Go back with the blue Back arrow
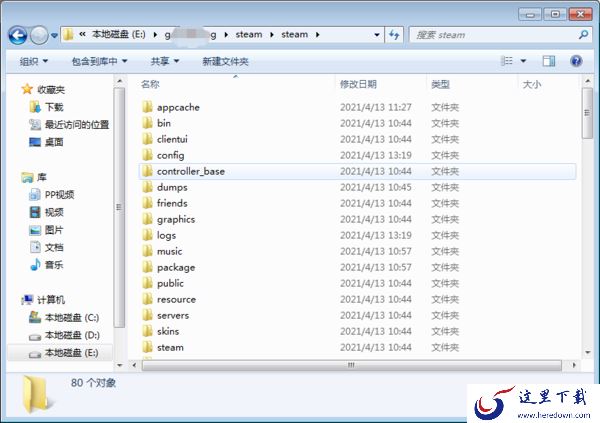 (x=18, y=36)
